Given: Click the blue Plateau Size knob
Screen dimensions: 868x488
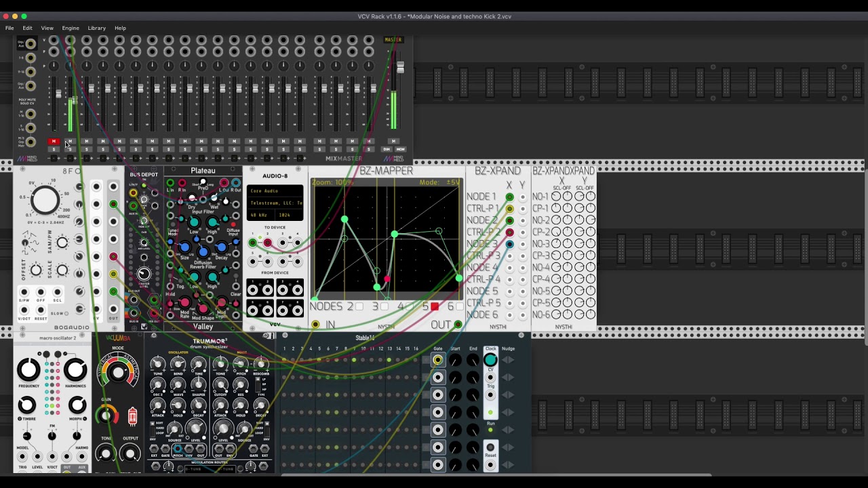Looking at the screenshot, I should pyautogui.click(x=184, y=248).
